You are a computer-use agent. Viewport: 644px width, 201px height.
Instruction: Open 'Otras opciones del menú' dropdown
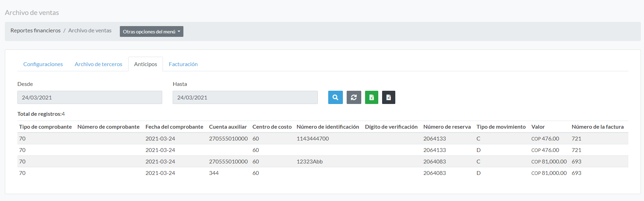point(151,32)
